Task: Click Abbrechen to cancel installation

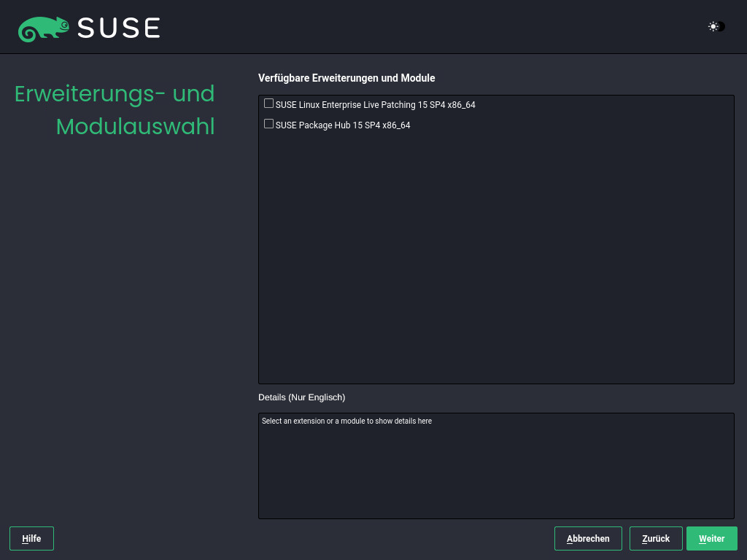Action: click(588, 539)
